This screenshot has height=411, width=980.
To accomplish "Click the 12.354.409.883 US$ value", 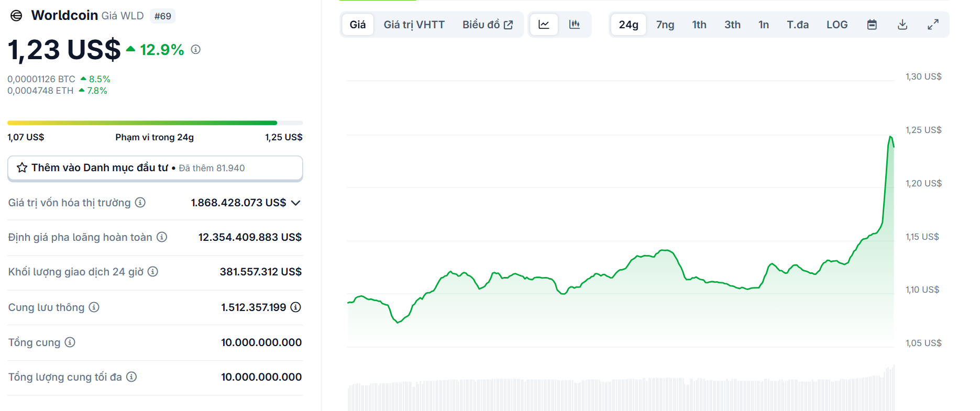I will (x=250, y=237).
